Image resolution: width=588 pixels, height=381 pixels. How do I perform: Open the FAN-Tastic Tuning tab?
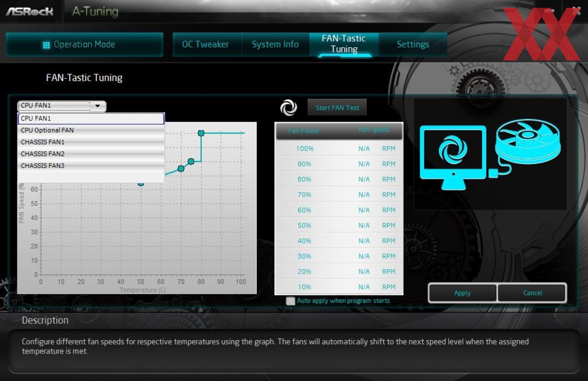(x=344, y=44)
